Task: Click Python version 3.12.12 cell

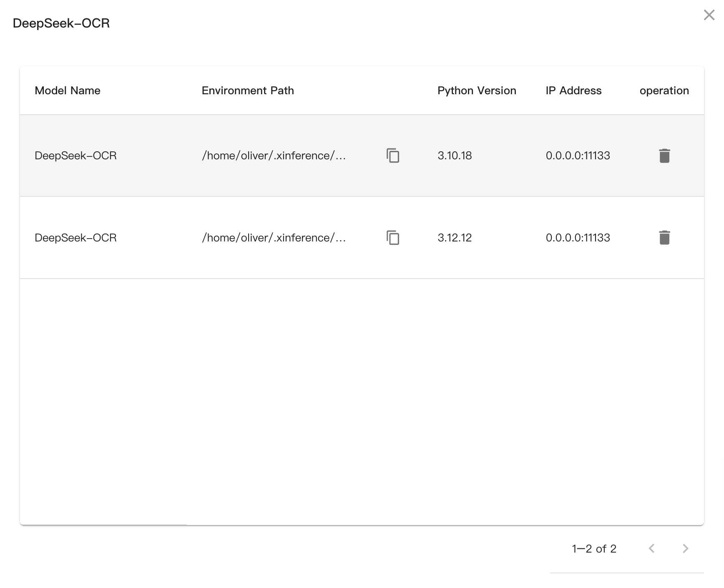Action: pos(455,238)
